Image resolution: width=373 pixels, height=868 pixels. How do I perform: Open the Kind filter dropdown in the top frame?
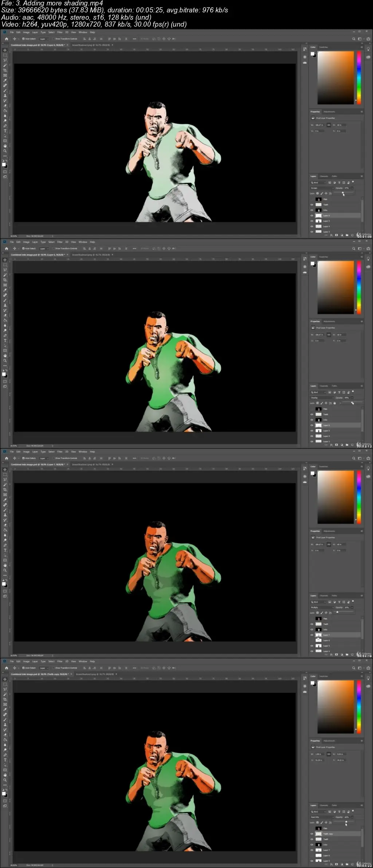[318, 182]
